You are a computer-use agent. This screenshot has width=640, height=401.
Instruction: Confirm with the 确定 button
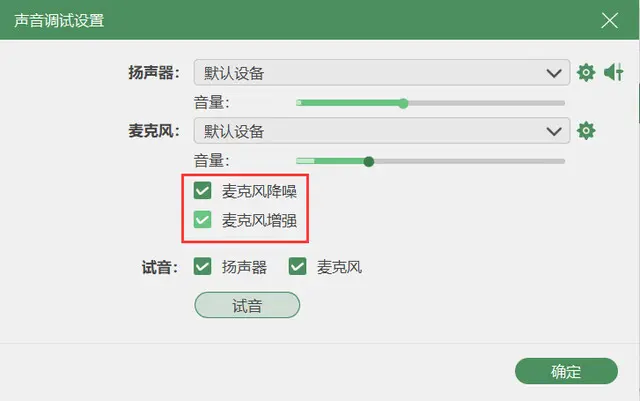point(566,371)
